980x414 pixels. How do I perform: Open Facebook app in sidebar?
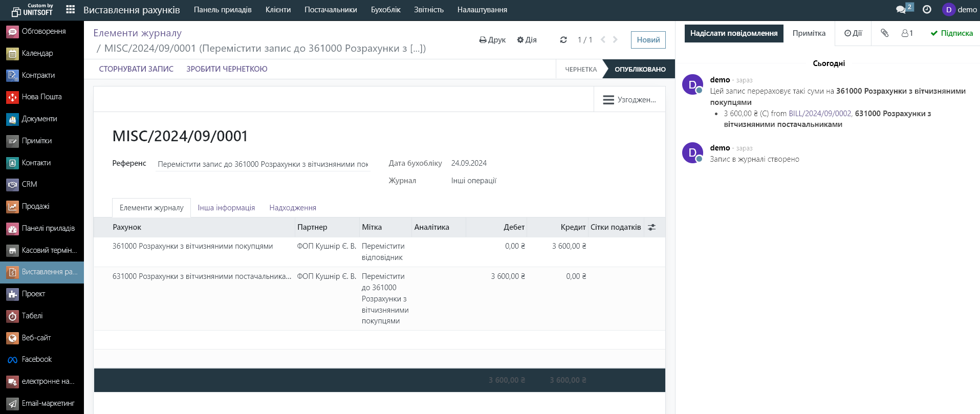coord(36,359)
